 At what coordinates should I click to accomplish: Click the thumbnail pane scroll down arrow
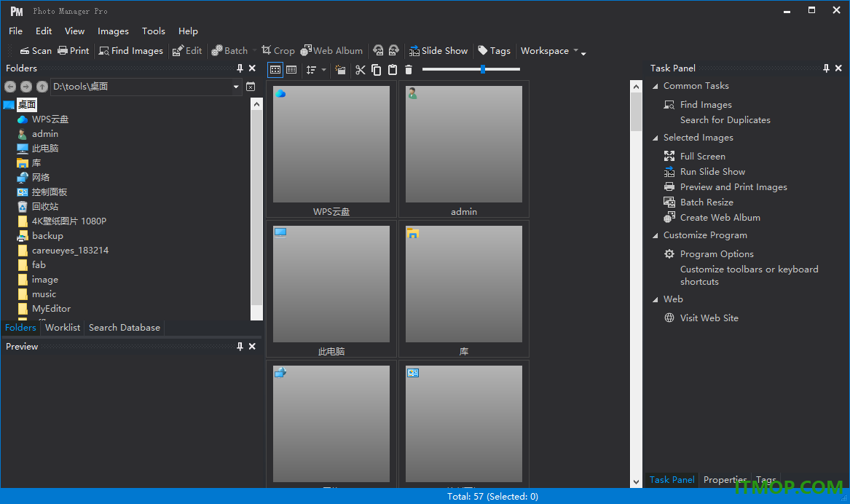[x=636, y=481]
